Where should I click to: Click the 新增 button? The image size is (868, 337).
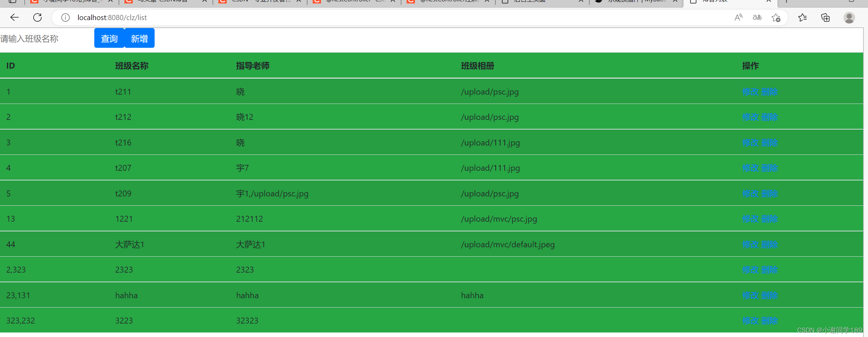(139, 38)
